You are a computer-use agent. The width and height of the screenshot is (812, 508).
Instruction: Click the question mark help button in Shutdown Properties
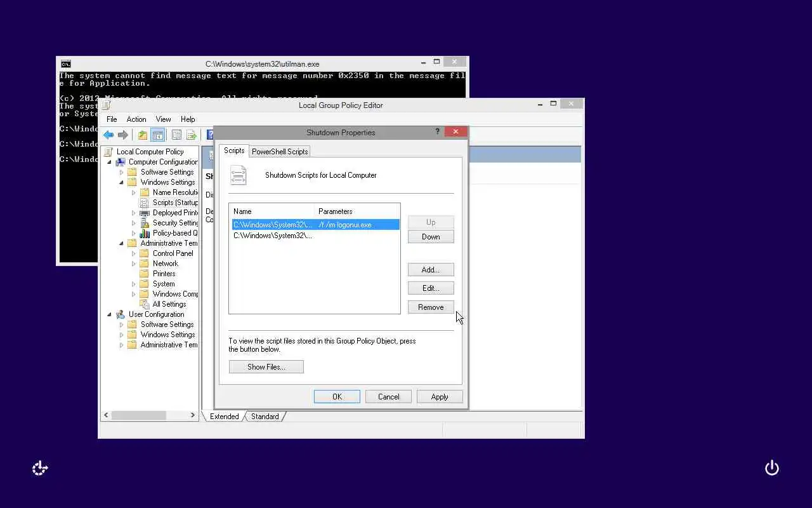[437, 132]
